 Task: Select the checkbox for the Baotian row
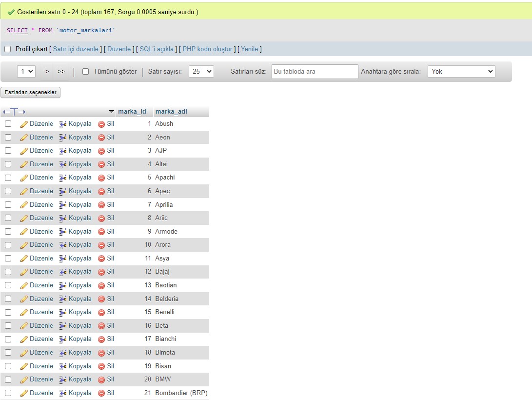tap(8, 285)
